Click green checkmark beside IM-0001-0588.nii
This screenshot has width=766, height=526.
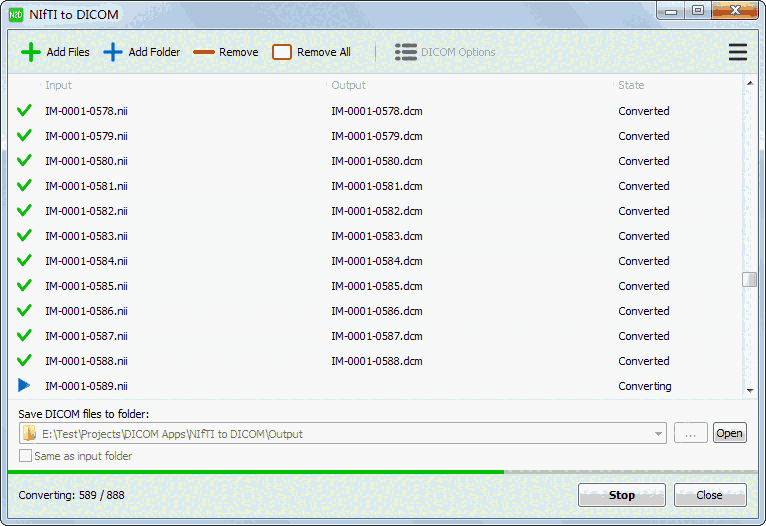[x=24, y=360]
